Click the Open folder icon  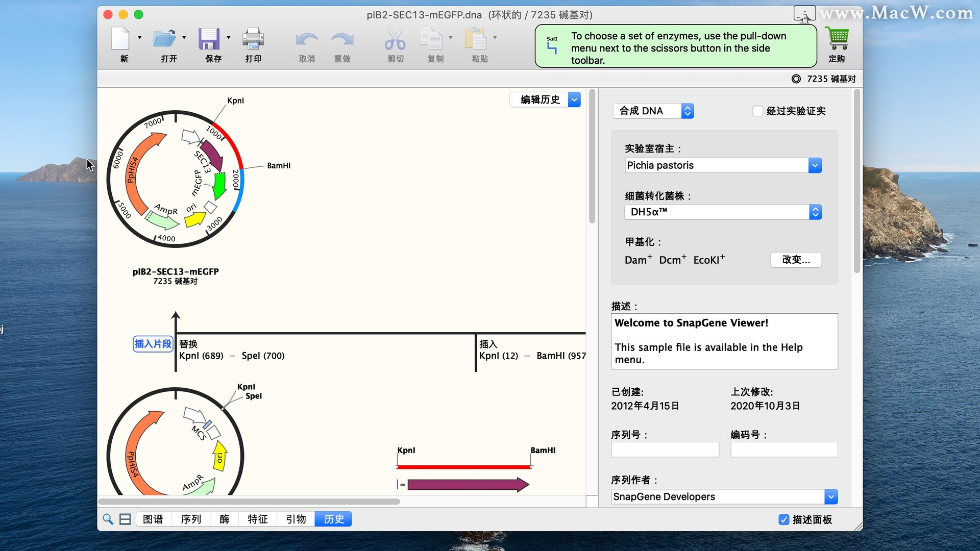[x=164, y=39]
